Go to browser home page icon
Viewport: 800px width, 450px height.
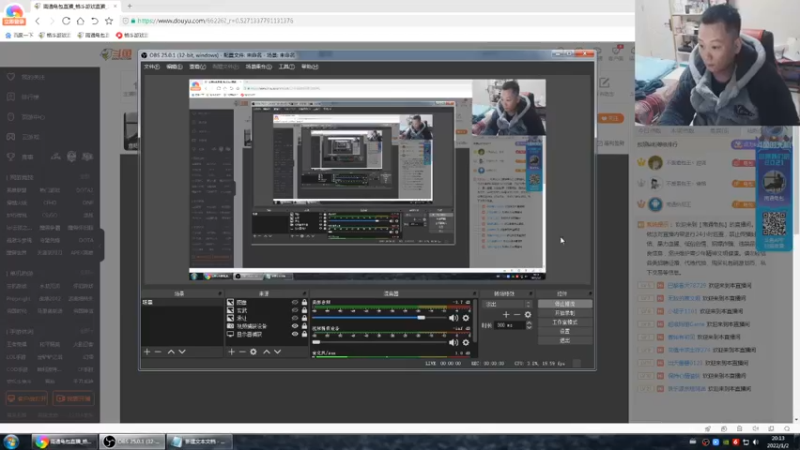80,21
